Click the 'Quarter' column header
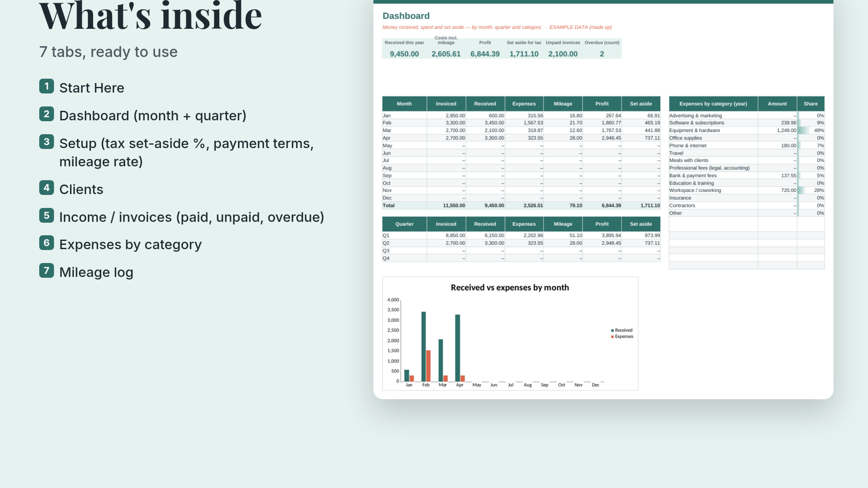 click(x=405, y=224)
